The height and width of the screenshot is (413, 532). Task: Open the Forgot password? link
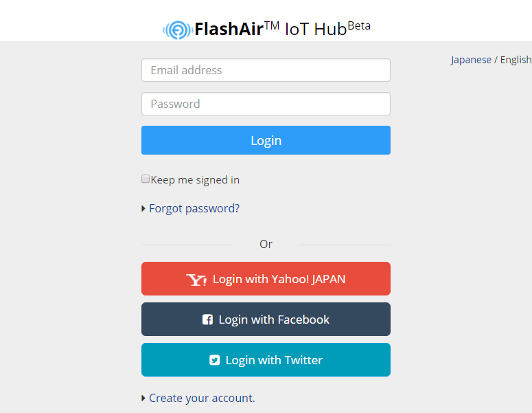pos(194,209)
